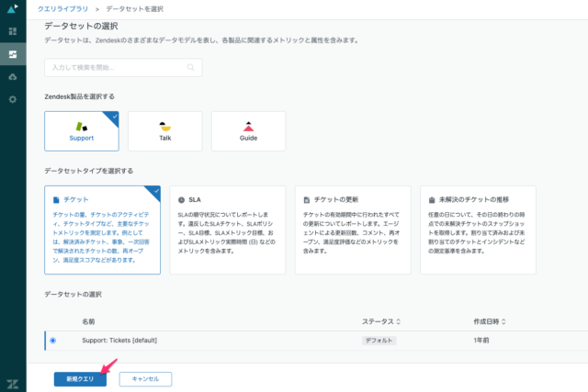
Task: Click the デフォルト status badge
Action: (379, 341)
